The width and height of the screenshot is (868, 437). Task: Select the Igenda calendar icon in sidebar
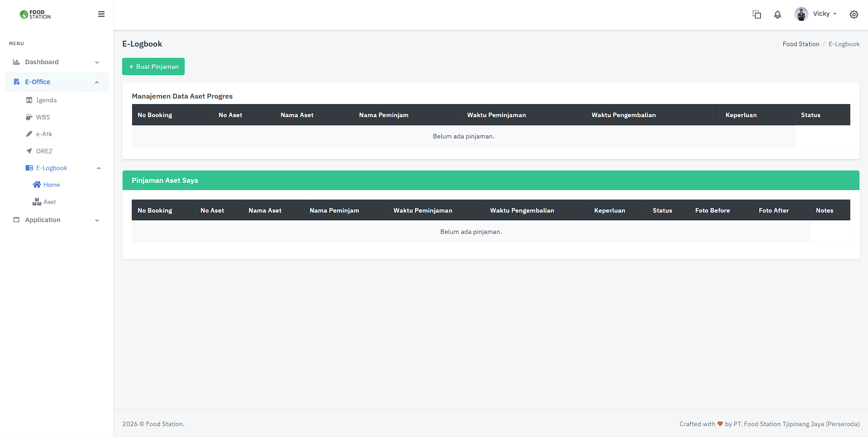tap(29, 100)
